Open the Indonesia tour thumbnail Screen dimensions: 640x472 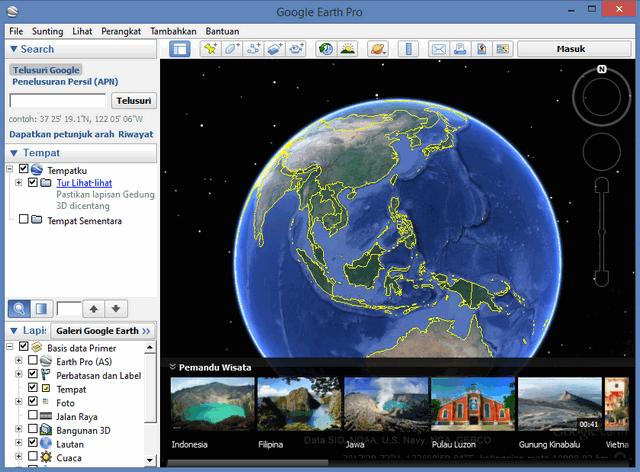click(212, 403)
